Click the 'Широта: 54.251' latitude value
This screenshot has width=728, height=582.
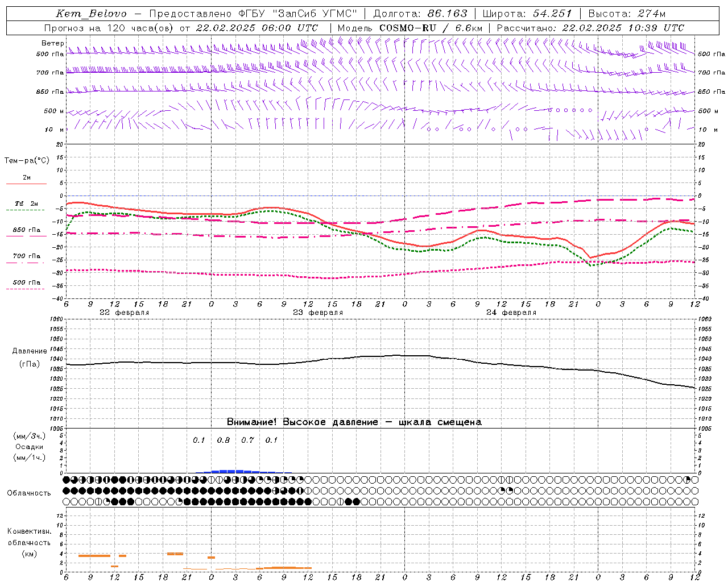pos(527,14)
